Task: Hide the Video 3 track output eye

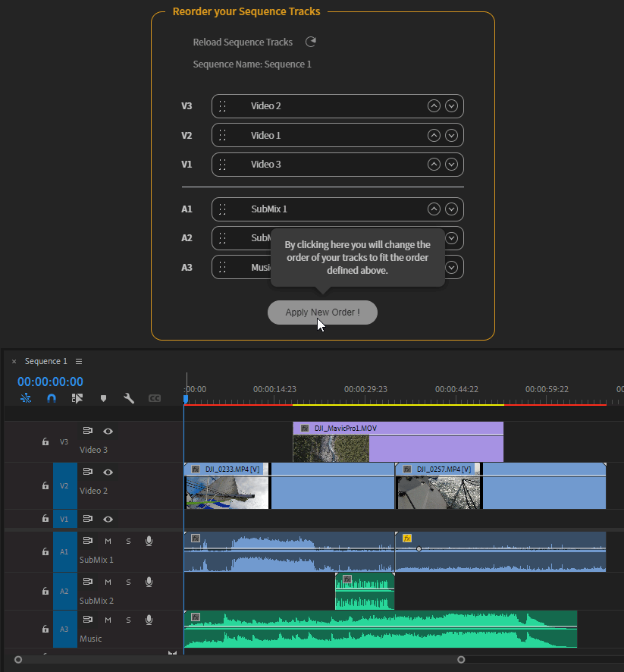Action: point(108,430)
